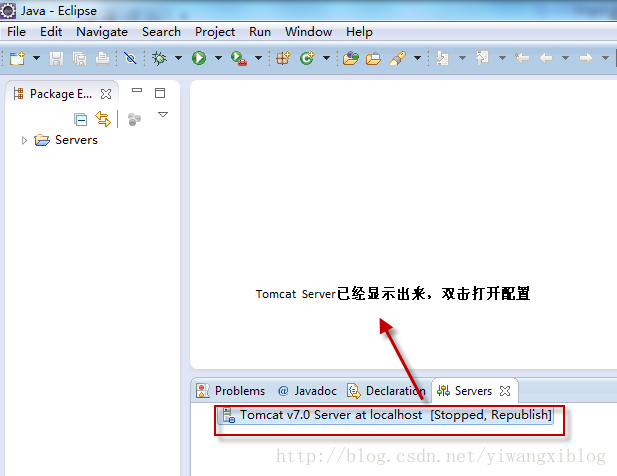Click the Debug bug icon
This screenshot has width=617, height=476.
point(159,58)
